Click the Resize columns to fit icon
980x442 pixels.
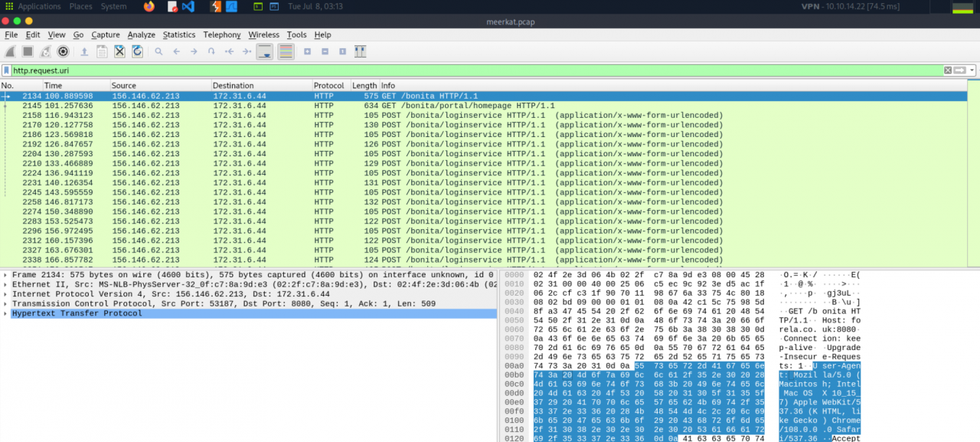360,51
